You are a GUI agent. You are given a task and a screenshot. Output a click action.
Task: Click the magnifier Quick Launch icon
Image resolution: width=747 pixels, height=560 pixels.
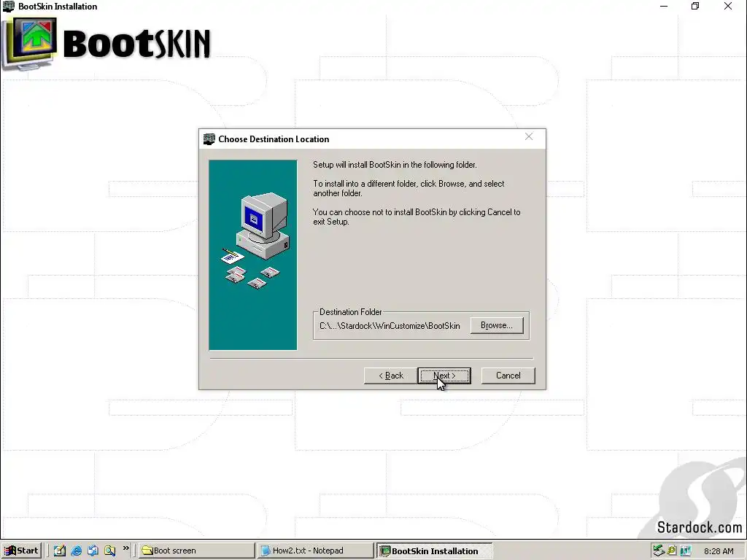click(x=110, y=551)
